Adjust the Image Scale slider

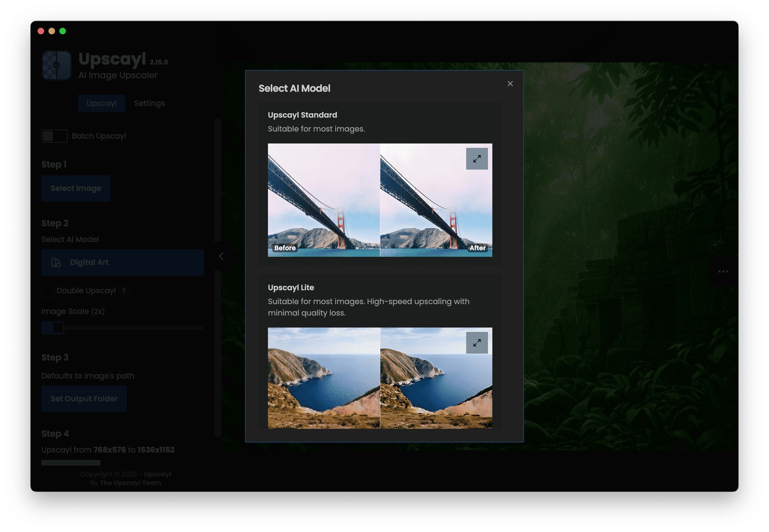[x=122, y=328]
